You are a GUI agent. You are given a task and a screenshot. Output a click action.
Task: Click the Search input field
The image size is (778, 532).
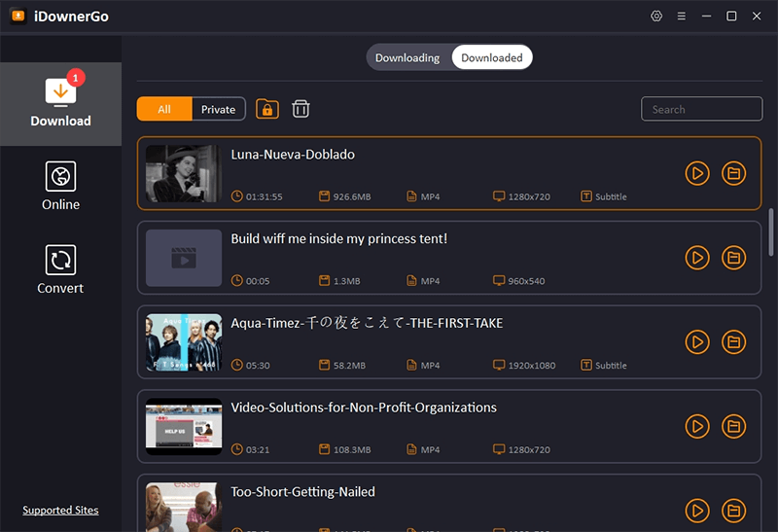click(701, 109)
